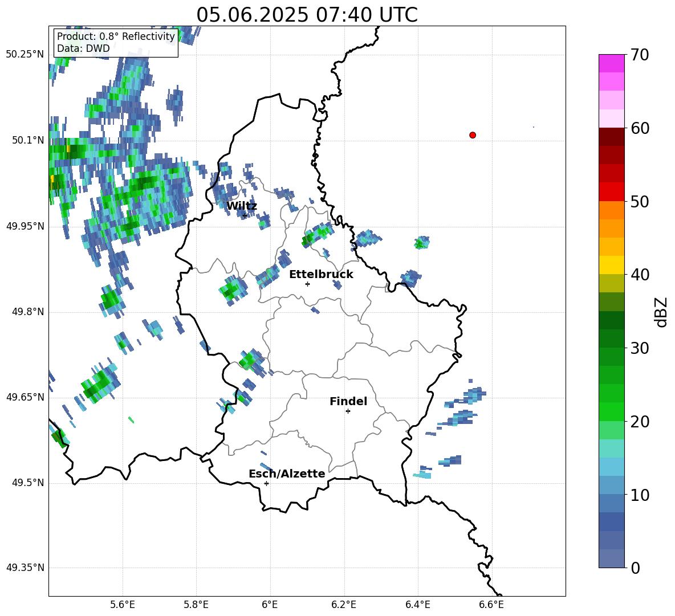Click latitude label 49.8°N

click(28, 312)
